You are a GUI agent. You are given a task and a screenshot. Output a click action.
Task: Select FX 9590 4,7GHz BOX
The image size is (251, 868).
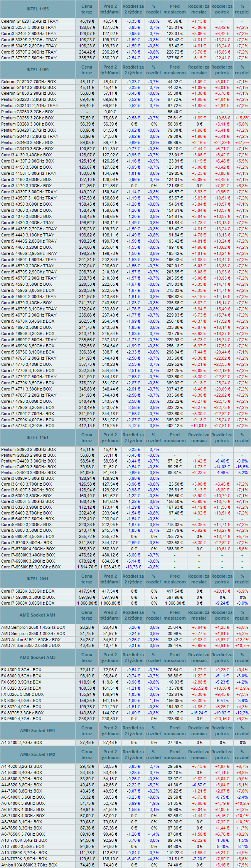pos(21,719)
